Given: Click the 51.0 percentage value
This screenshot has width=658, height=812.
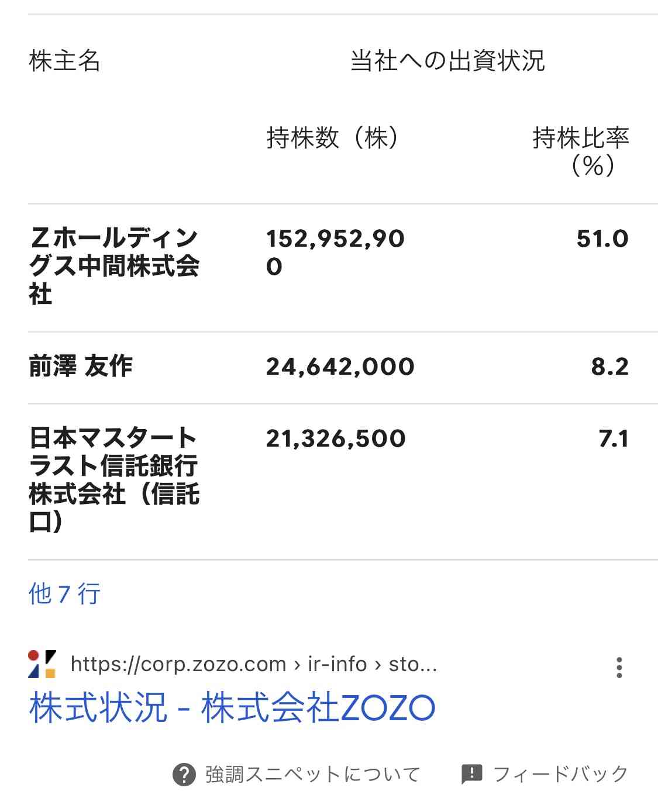Looking at the screenshot, I should 602,239.
